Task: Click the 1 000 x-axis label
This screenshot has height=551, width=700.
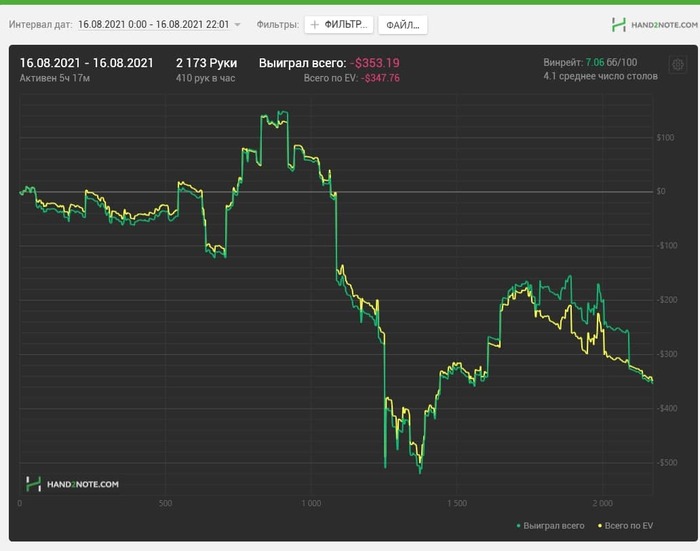Action: (x=311, y=504)
